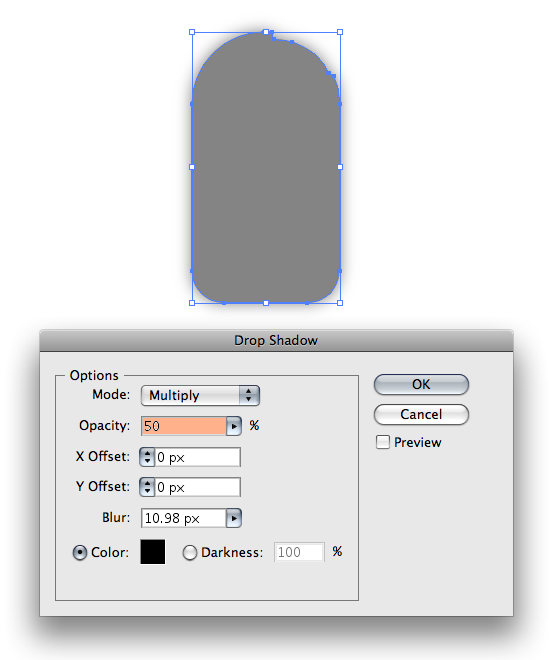Viewport: 549px width, 660px height.
Task: Click the top-right bounding box handle
Action: pyautogui.click(x=340, y=32)
